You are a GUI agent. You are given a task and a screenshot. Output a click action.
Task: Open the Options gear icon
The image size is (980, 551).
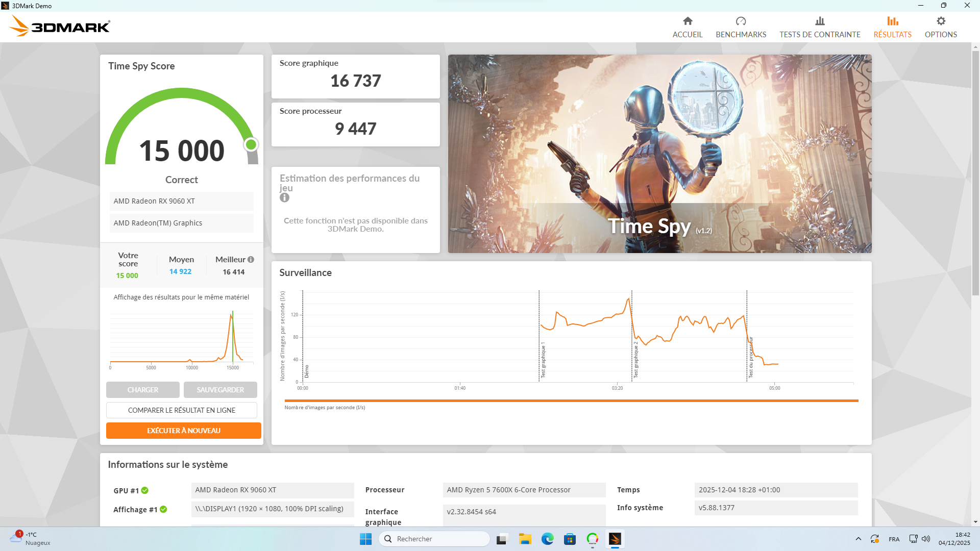coord(941,21)
